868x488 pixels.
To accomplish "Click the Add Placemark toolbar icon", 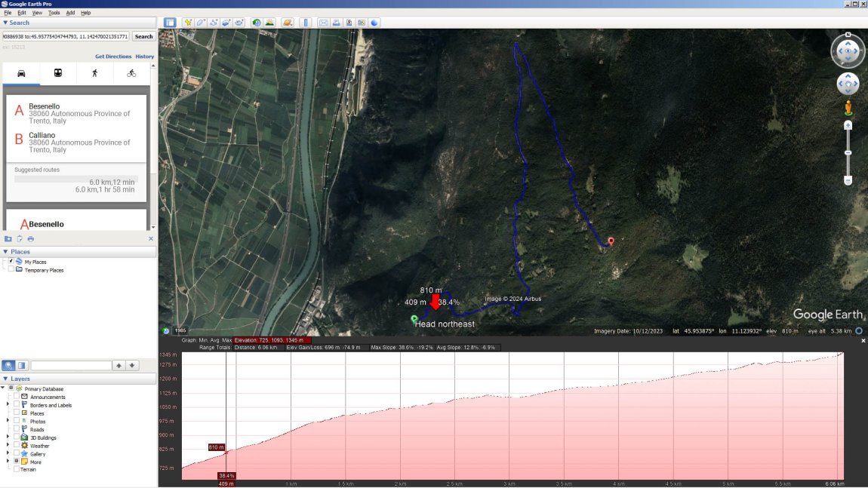I will (x=187, y=23).
